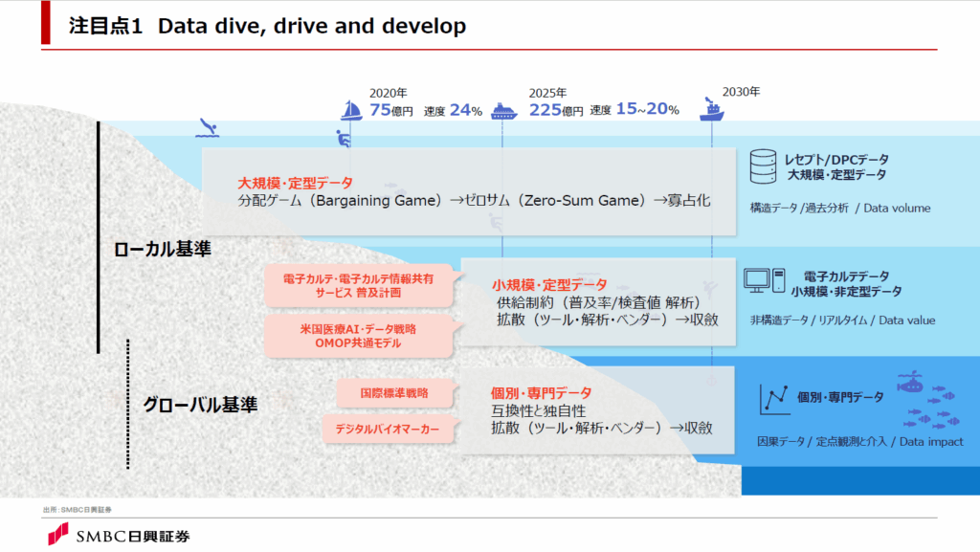Select the database cylinder icon
Viewport: 980px width, 552px height.
tap(763, 167)
